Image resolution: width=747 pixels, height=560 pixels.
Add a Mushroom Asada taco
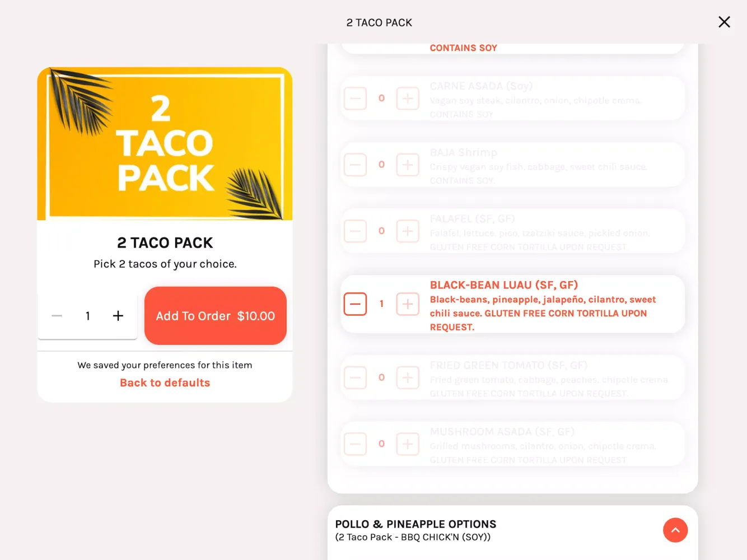(408, 444)
